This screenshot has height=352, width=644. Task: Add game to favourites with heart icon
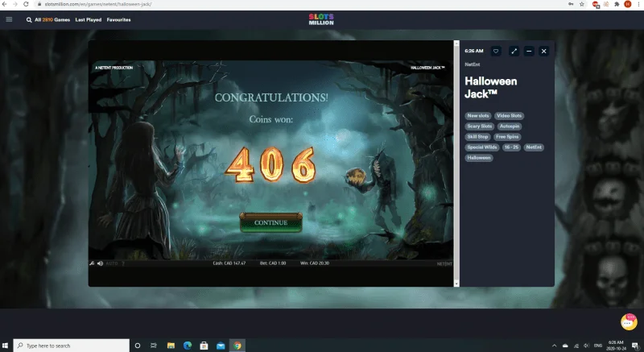[x=496, y=51]
